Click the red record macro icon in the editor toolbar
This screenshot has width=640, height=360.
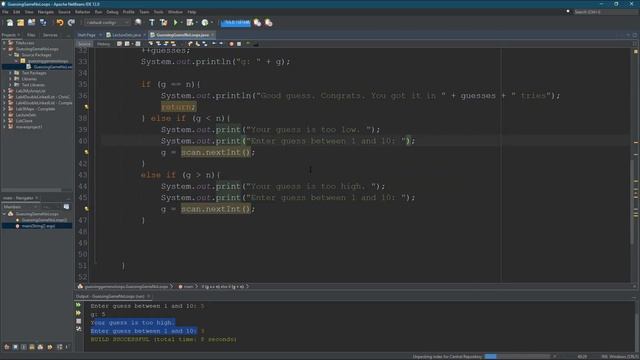coord(231,44)
